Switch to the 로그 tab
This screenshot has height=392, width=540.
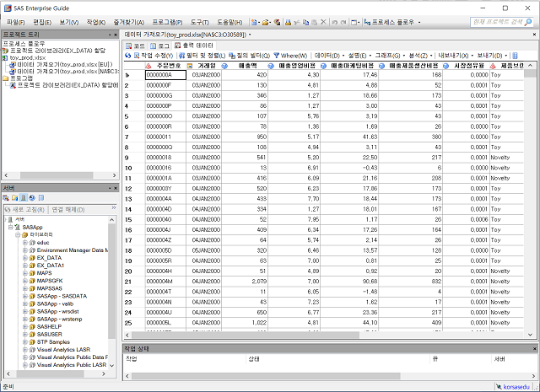point(160,46)
